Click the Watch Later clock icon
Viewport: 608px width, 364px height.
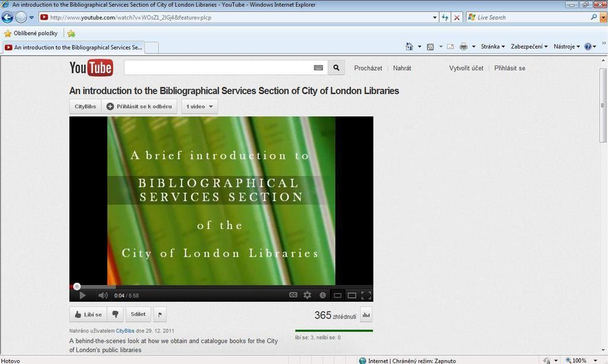[322, 295]
